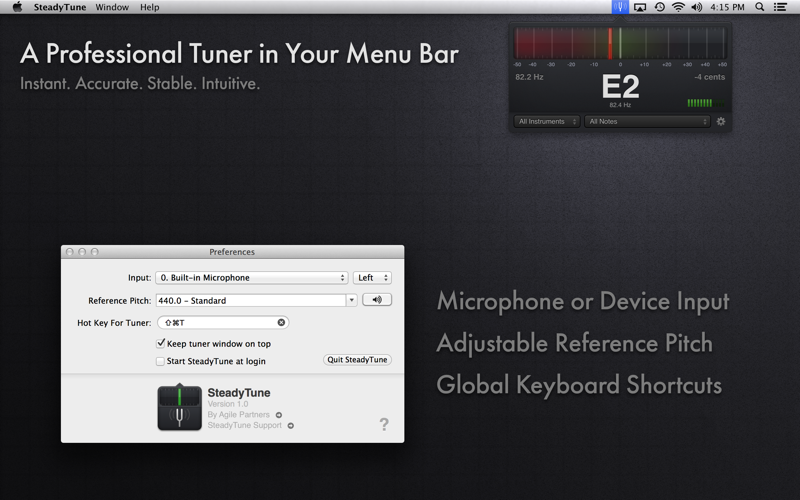Click the Hot Key For Tuner field
800x500 pixels.
(x=223, y=322)
